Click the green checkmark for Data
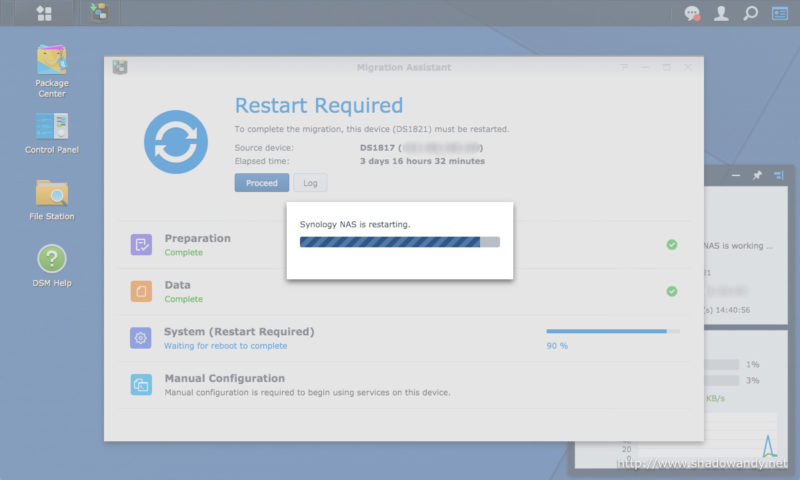Viewport: 800px width, 480px height. (x=672, y=291)
